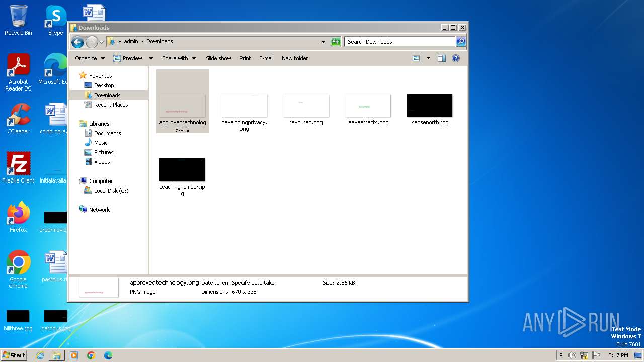This screenshot has width=644, height=362.
Task: Click the change view icon
Action: [x=416, y=58]
